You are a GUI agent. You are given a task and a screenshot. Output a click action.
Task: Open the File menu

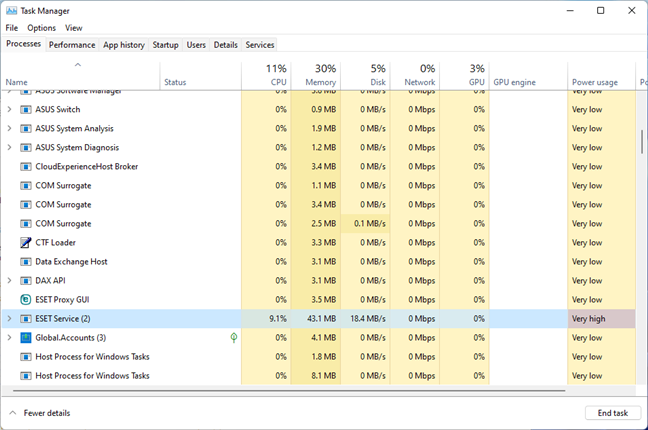click(x=12, y=28)
